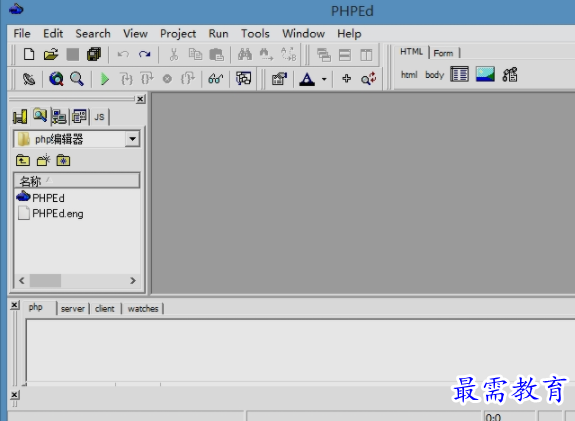Click the Save All icon
This screenshot has width=575, height=421.
(x=94, y=55)
